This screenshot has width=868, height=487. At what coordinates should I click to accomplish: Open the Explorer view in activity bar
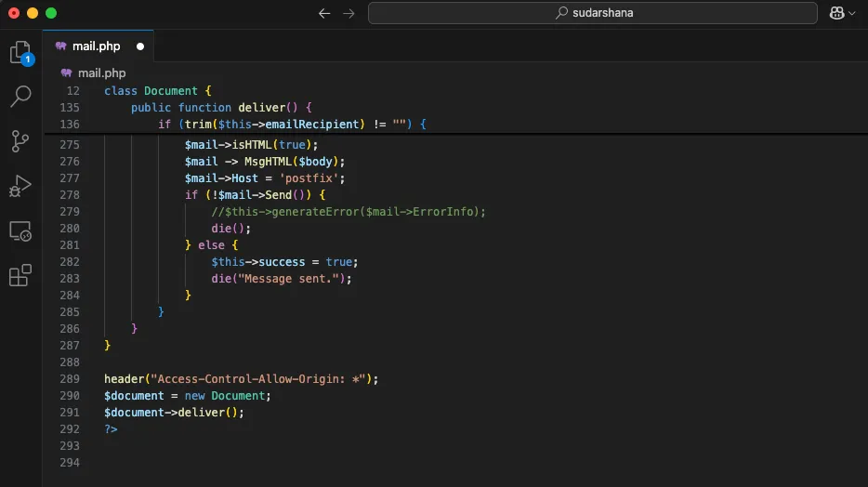[21, 53]
